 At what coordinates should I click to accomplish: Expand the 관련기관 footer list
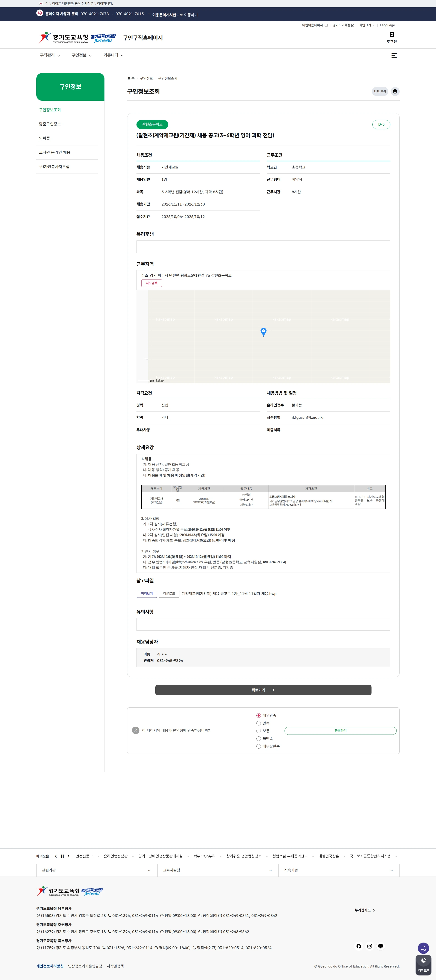point(97,870)
